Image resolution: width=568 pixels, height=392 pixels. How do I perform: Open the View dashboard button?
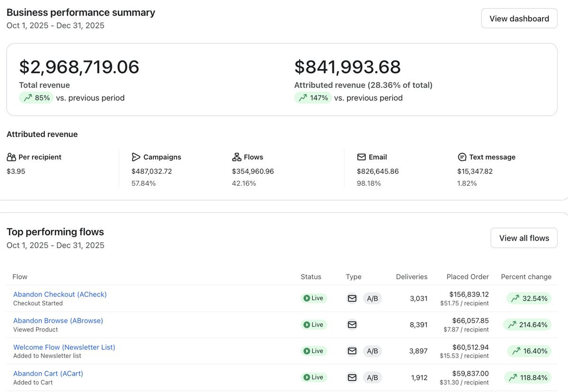click(x=519, y=18)
